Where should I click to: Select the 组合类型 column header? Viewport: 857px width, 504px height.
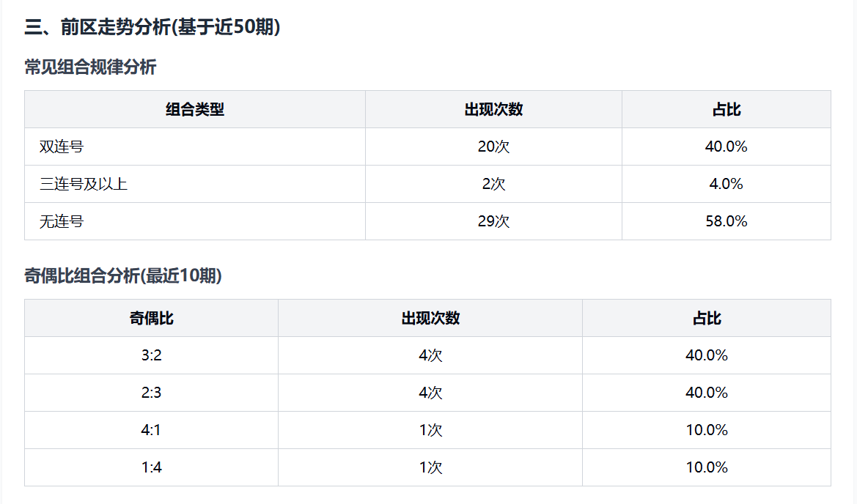(x=194, y=110)
